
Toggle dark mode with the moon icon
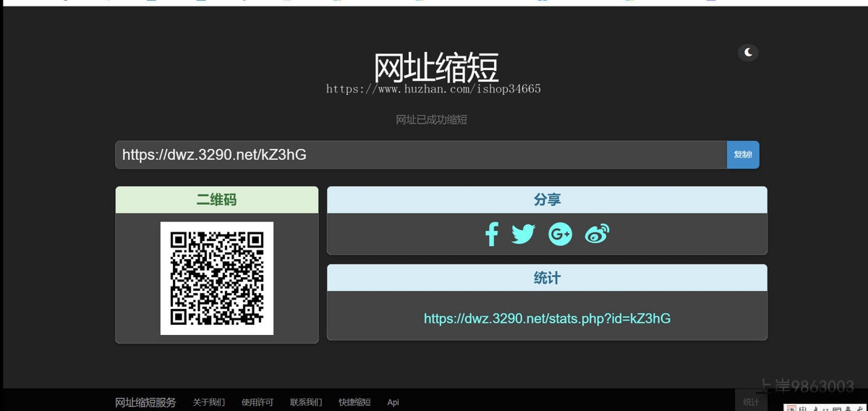coord(748,52)
